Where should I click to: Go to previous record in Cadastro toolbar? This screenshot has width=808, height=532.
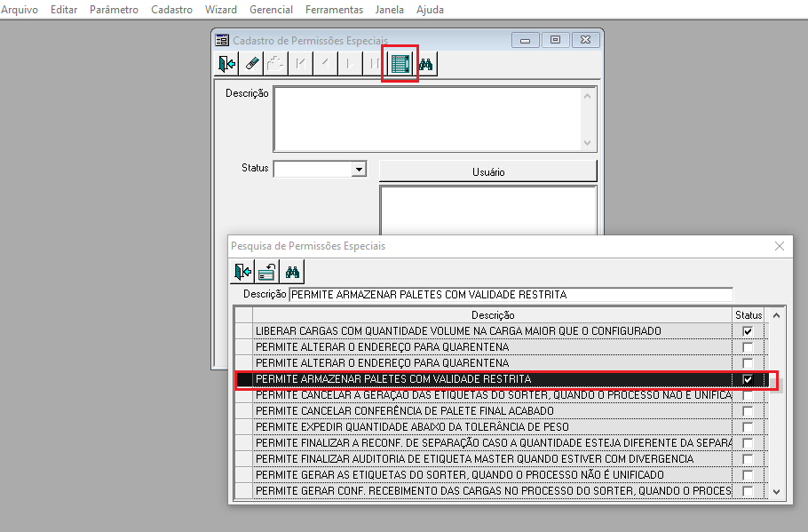coord(325,64)
